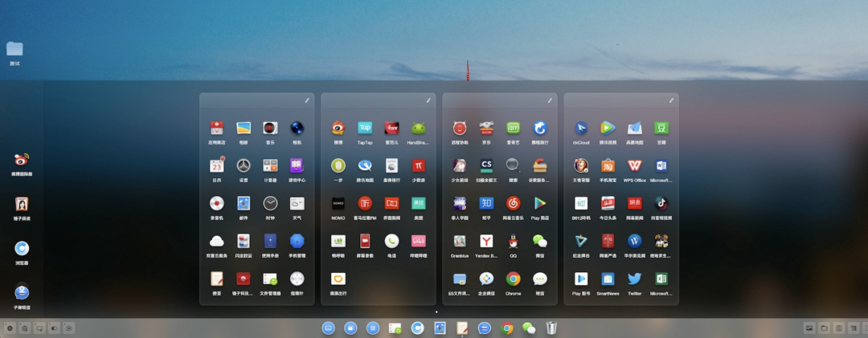Edit the first app panel with pencil icon

point(307,100)
